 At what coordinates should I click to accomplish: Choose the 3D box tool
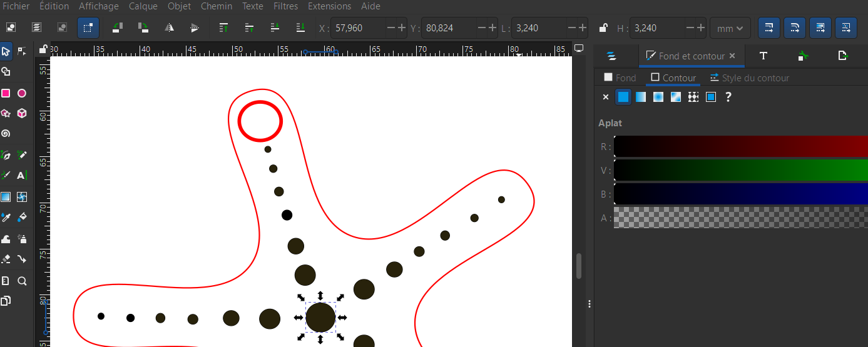pyautogui.click(x=22, y=113)
